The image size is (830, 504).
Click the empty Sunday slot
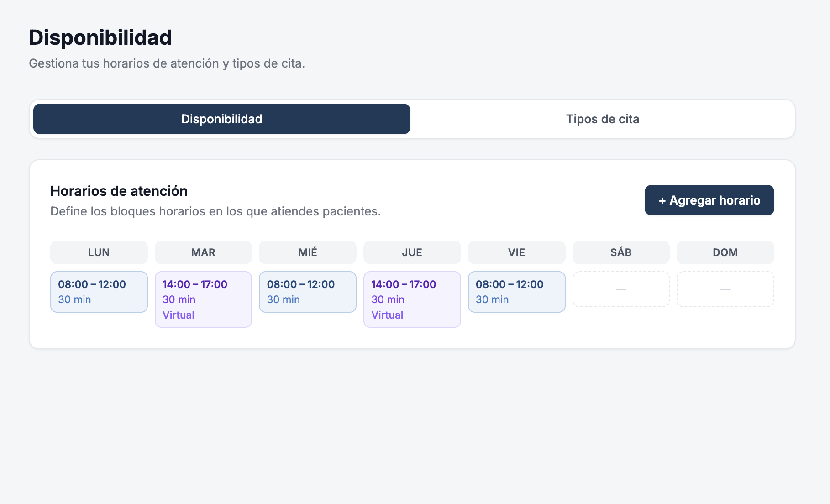pos(725,289)
